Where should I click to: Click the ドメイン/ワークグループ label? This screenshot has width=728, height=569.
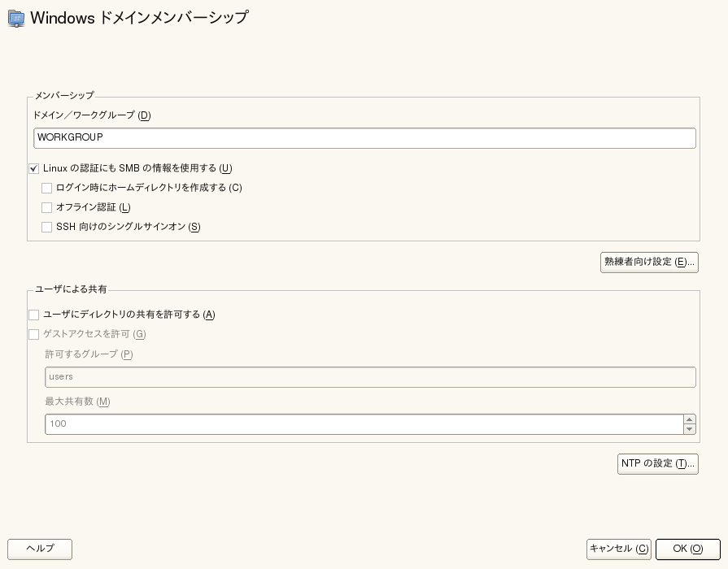pyautogui.click(x=91, y=115)
